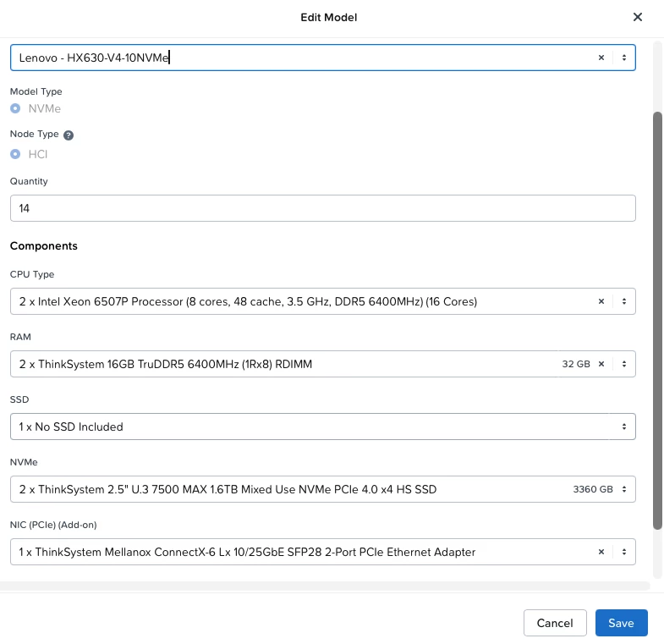Open the Node Type help icon
This screenshot has width=664, height=644.
click(x=69, y=135)
